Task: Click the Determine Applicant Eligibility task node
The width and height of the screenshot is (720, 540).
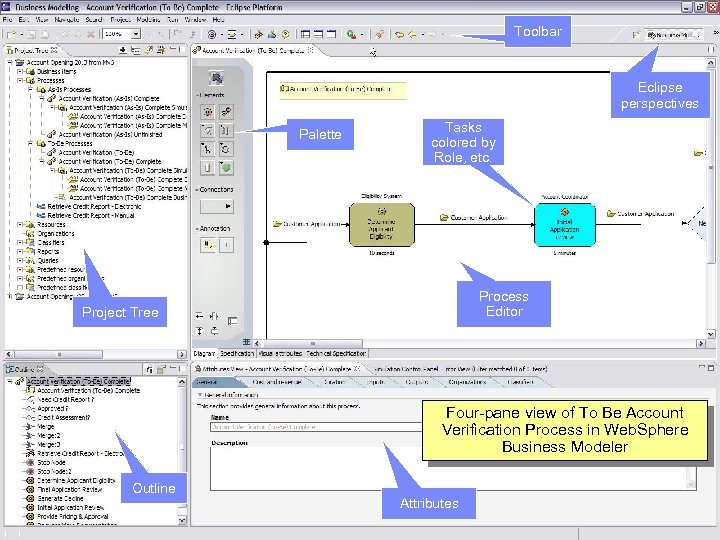Action: (382, 225)
